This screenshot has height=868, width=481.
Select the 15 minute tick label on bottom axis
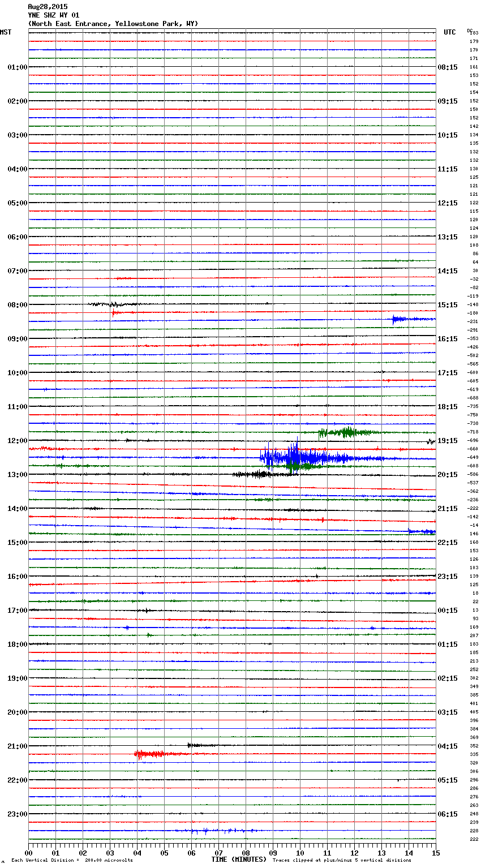tap(436, 853)
